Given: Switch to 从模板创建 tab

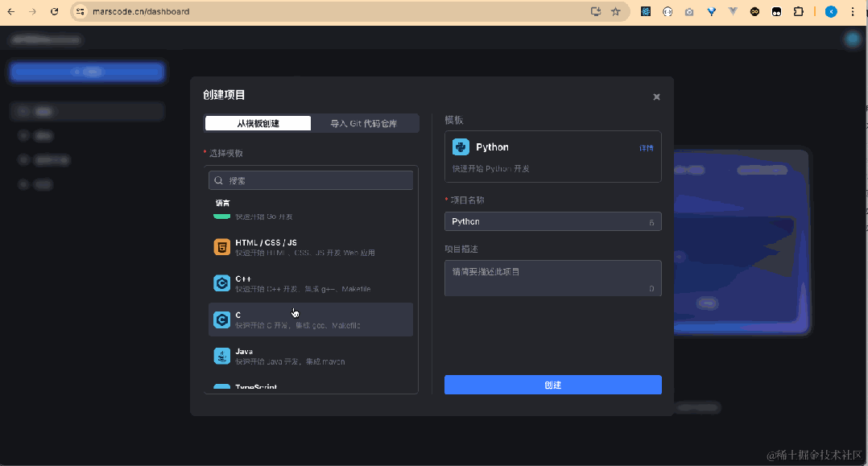Looking at the screenshot, I should coord(258,123).
